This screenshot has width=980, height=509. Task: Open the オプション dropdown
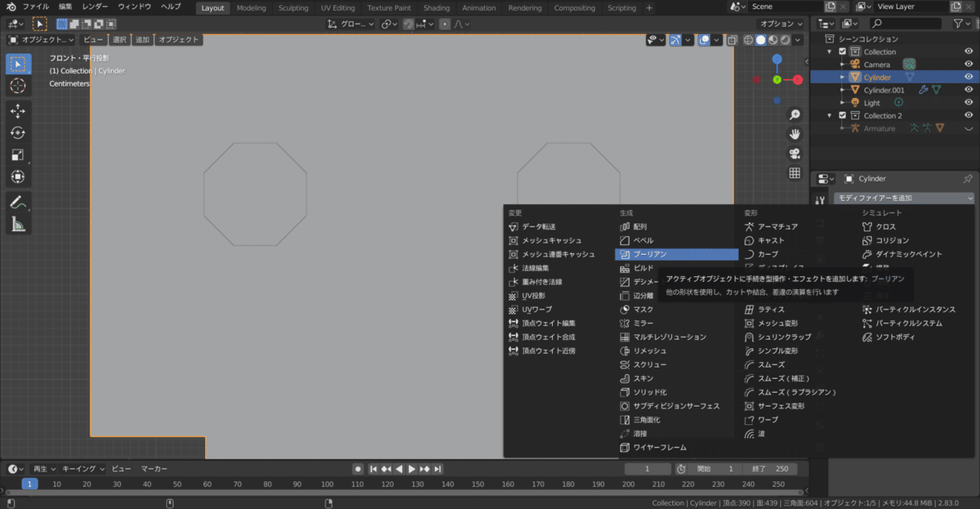coord(780,24)
